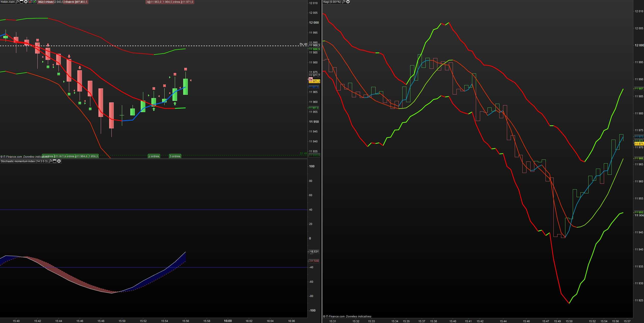Click Stochastic momentum index window icon
644x323 pixels.
point(54,161)
